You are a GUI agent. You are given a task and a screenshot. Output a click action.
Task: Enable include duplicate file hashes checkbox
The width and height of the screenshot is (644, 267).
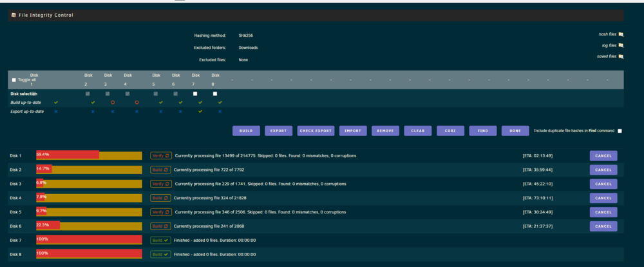(620, 131)
